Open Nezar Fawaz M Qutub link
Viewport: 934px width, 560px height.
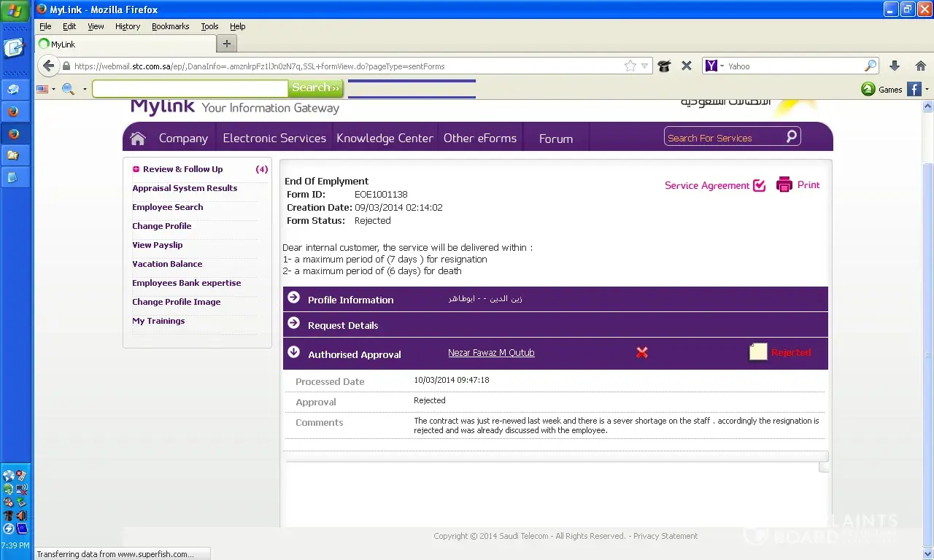[x=491, y=353]
